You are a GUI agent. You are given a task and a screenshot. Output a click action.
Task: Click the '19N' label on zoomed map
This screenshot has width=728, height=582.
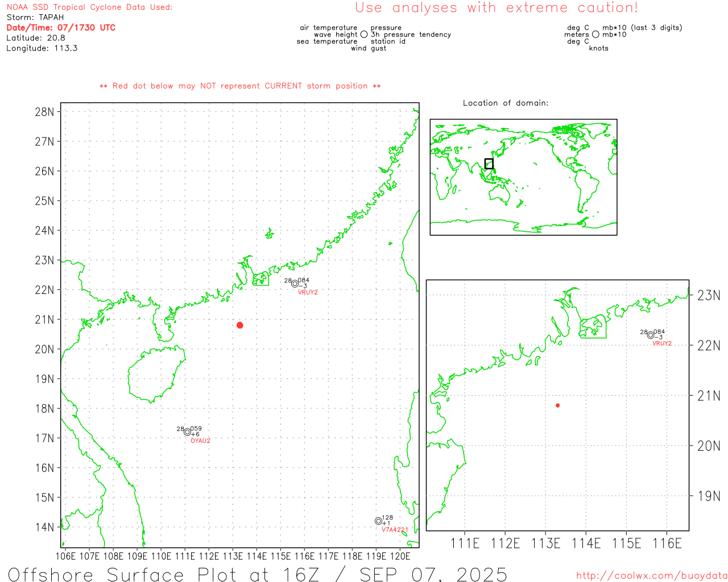click(x=709, y=496)
